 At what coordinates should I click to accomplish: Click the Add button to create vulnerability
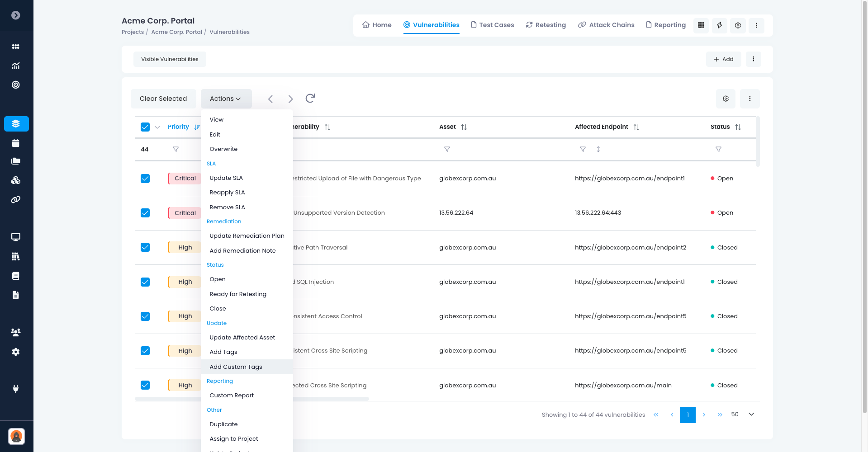coord(723,59)
